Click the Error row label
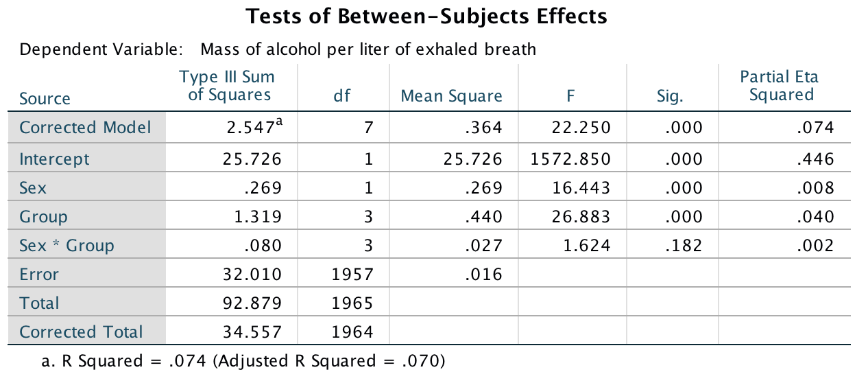This screenshot has height=372, width=868. click(39, 275)
